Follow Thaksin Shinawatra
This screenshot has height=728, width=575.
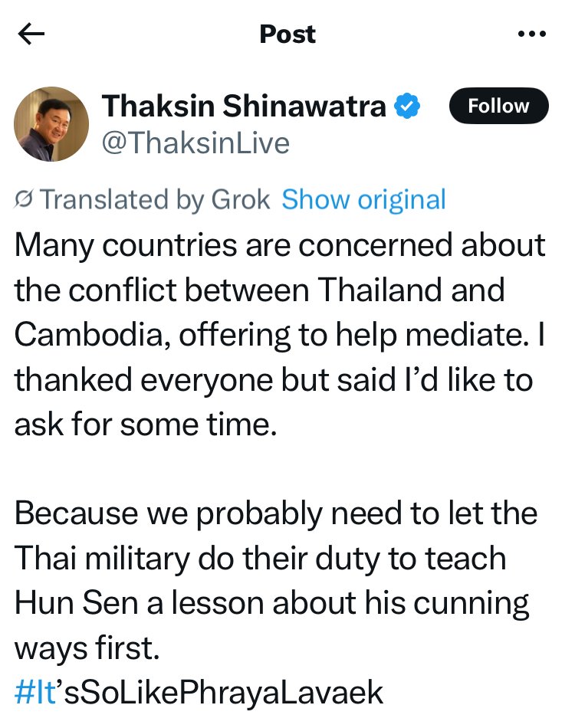click(x=499, y=106)
